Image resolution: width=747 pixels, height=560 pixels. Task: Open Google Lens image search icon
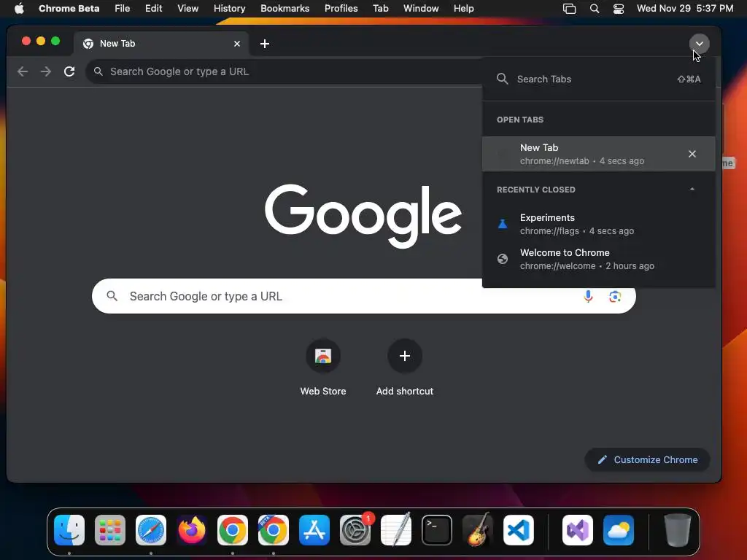pyautogui.click(x=615, y=296)
